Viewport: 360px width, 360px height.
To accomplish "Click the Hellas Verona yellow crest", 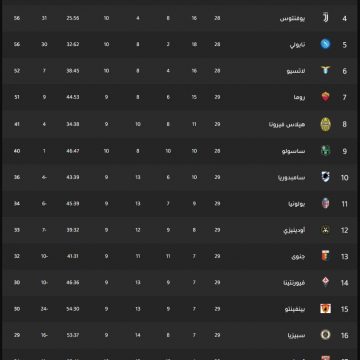I will tap(326, 124).
